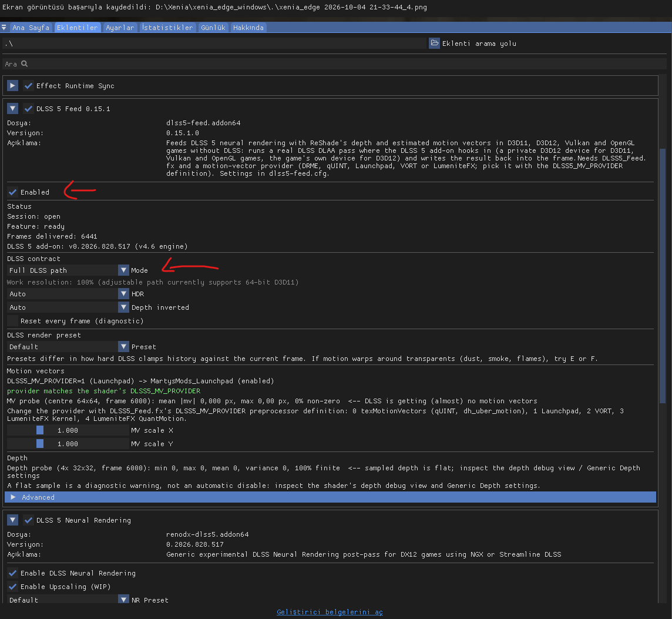Open the DLSS render Preset dropdown

[68, 347]
